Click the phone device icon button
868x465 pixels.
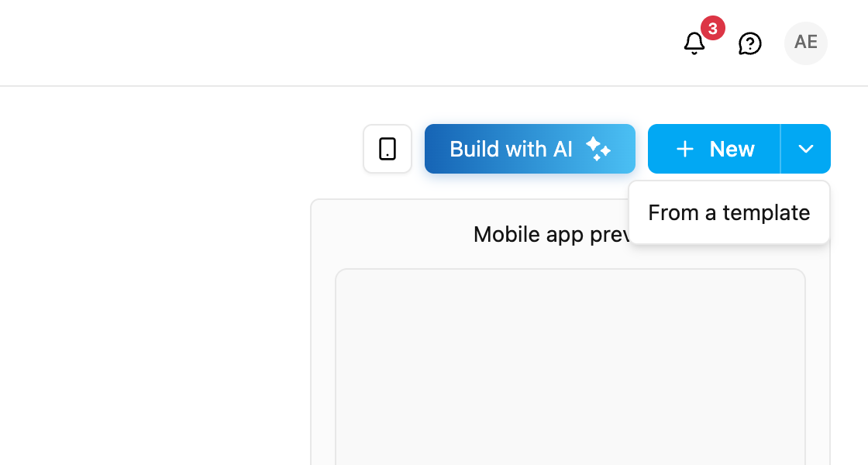click(387, 149)
